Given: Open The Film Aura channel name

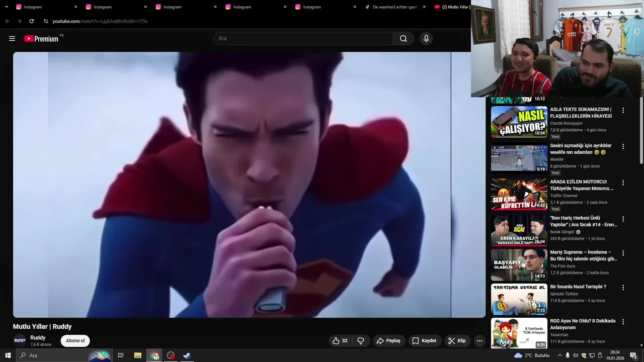Looking at the screenshot, I should 562,266.
